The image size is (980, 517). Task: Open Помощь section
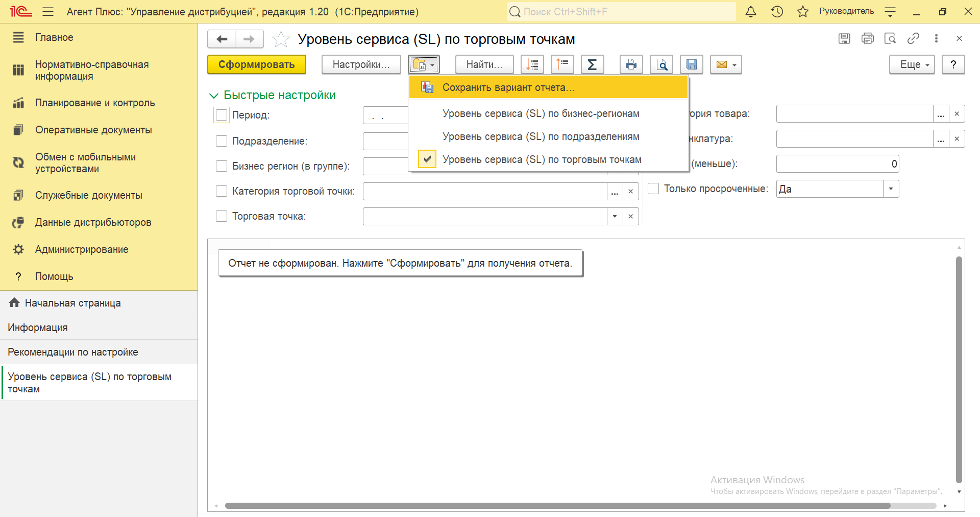point(99,276)
